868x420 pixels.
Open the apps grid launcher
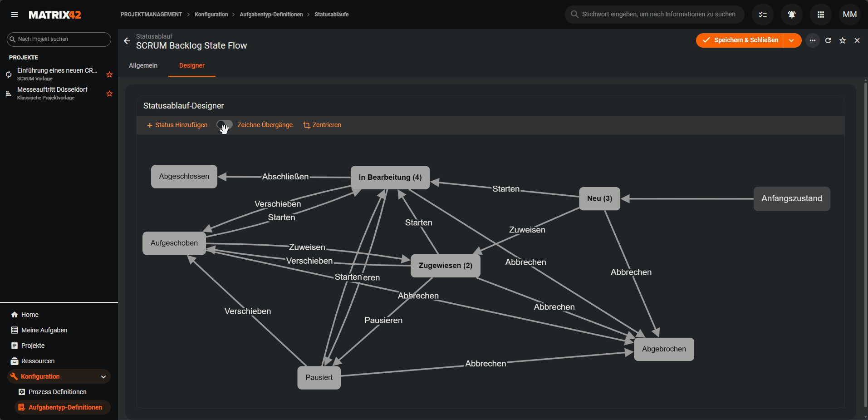click(821, 15)
